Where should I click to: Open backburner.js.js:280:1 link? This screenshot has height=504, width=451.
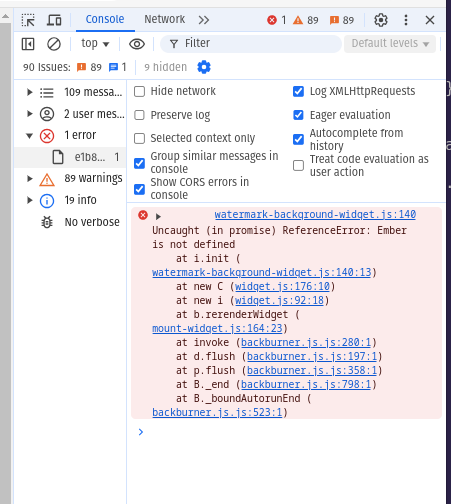coord(306,342)
